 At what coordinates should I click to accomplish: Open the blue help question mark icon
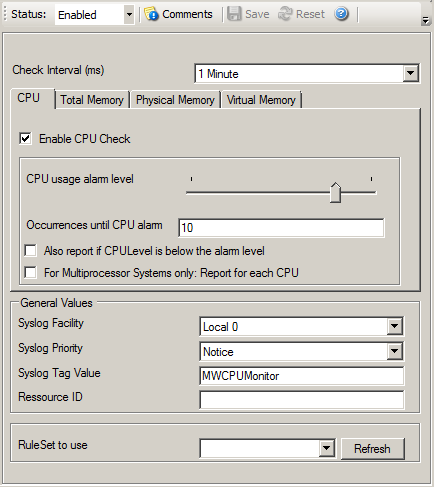click(x=342, y=14)
